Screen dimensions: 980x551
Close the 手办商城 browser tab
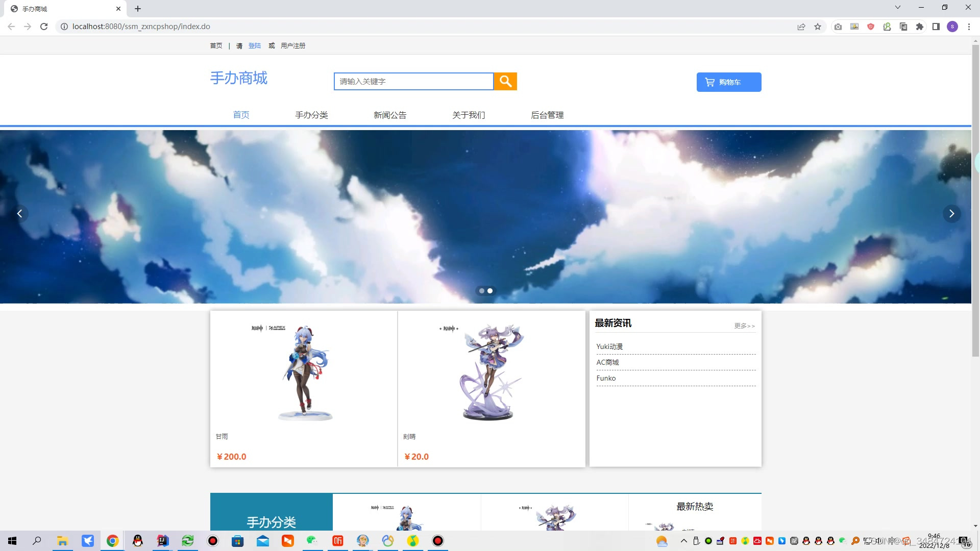pos(118,9)
